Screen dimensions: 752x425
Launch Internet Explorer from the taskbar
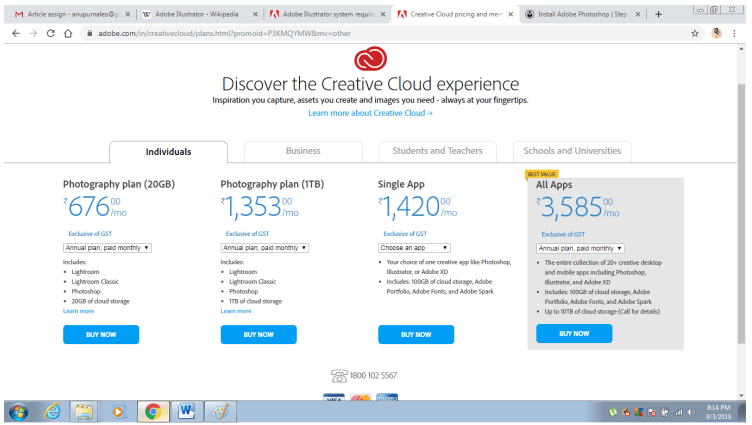point(52,412)
